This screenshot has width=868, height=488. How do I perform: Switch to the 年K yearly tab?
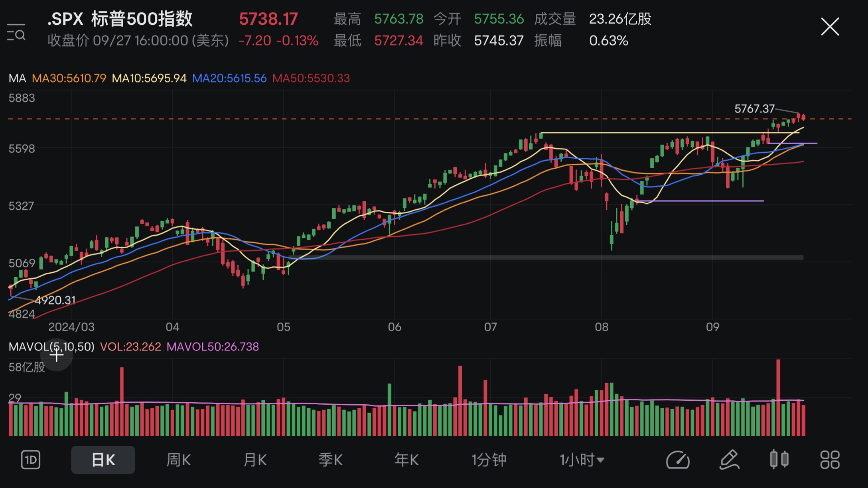(x=406, y=460)
